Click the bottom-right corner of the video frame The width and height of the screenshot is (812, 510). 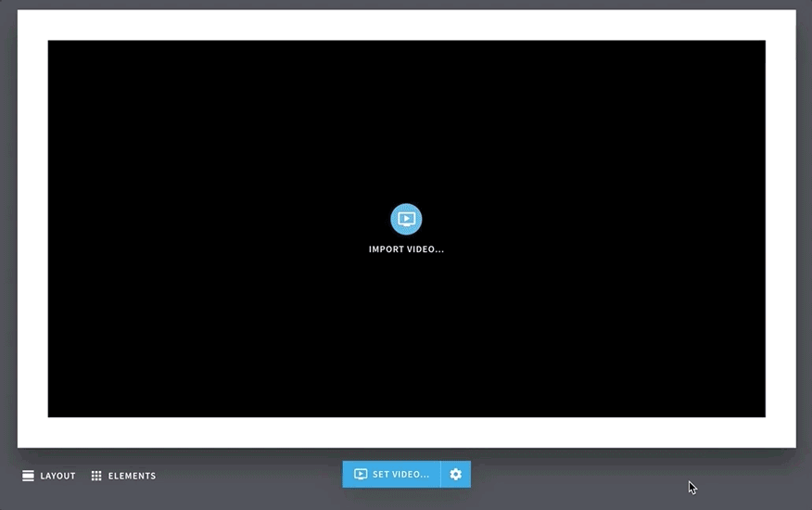click(763, 414)
